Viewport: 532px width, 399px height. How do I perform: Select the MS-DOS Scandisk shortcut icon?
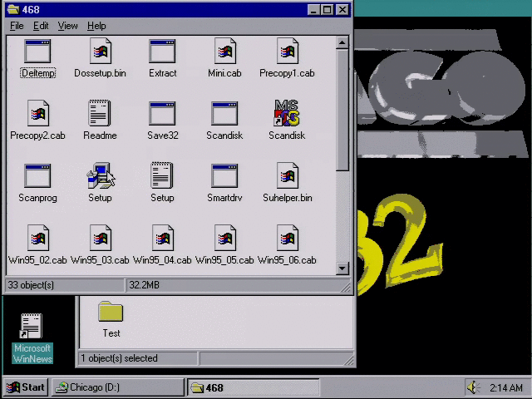point(287,113)
